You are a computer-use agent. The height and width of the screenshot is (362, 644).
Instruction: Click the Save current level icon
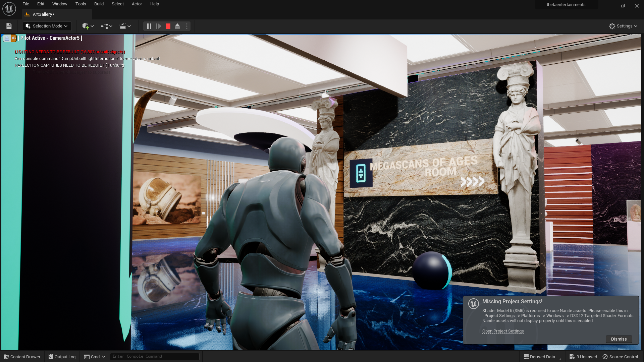tap(9, 26)
